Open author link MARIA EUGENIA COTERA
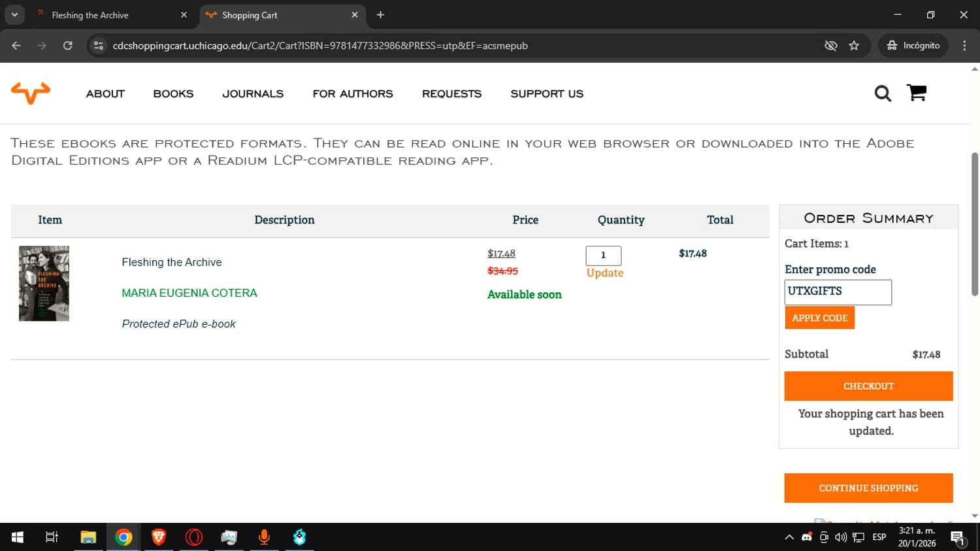Image resolution: width=980 pixels, height=551 pixels. 189,293
